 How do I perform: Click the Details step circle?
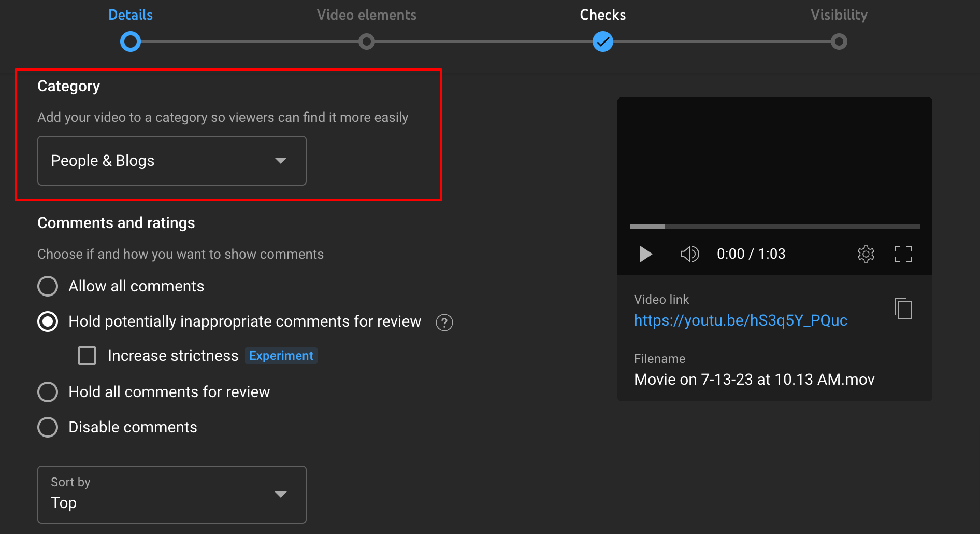click(x=131, y=41)
